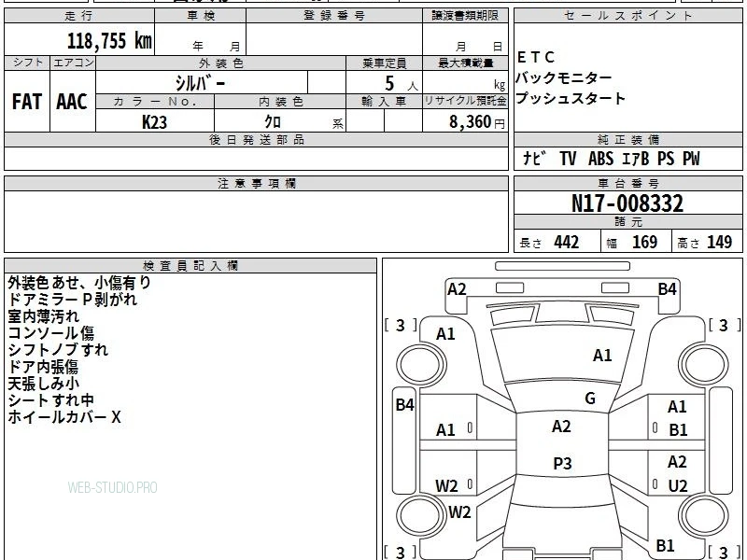Select the バックモニター entry
Screen dimensions: 747x560
tap(564, 77)
